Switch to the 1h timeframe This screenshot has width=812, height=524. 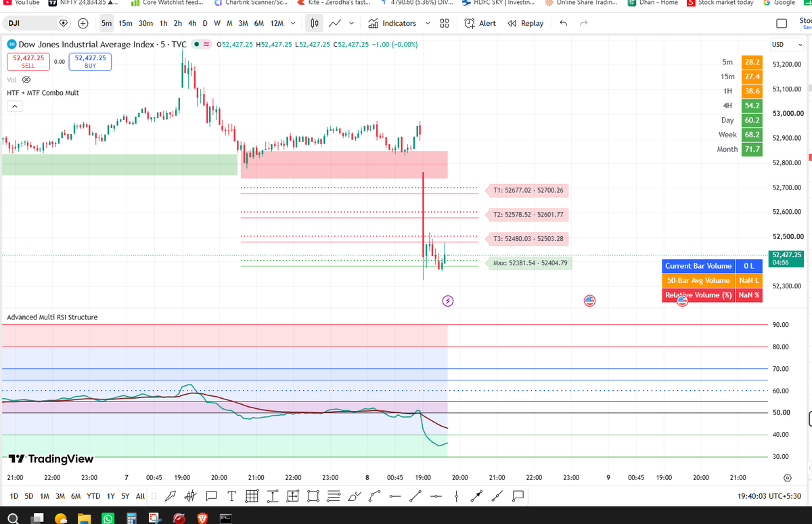(x=163, y=23)
